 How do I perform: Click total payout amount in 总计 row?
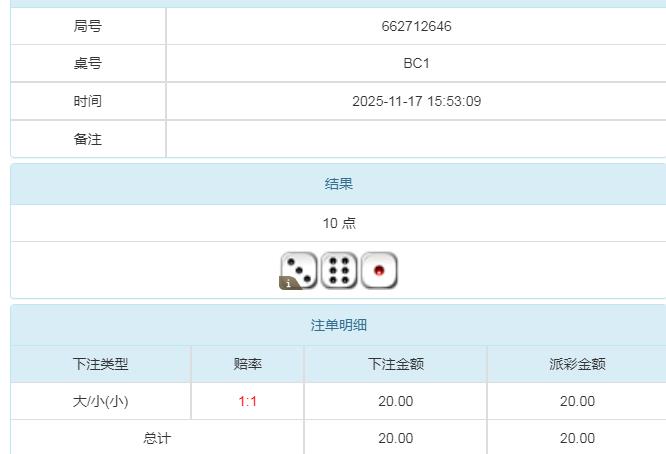point(577,438)
